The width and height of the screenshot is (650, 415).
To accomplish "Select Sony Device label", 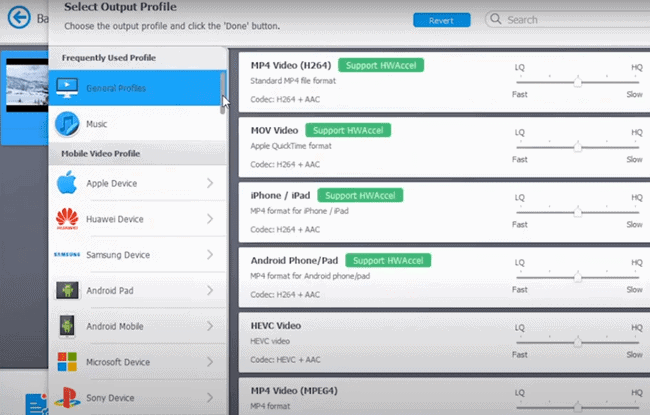I will 110,398.
